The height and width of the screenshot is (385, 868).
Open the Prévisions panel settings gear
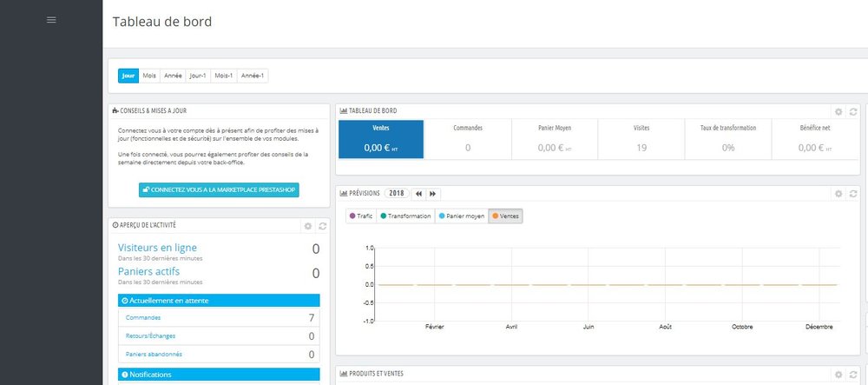coord(838,194)
